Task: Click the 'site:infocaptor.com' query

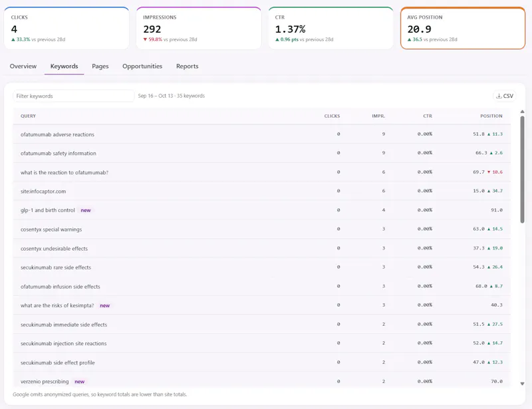Action: tap(43, 192)
